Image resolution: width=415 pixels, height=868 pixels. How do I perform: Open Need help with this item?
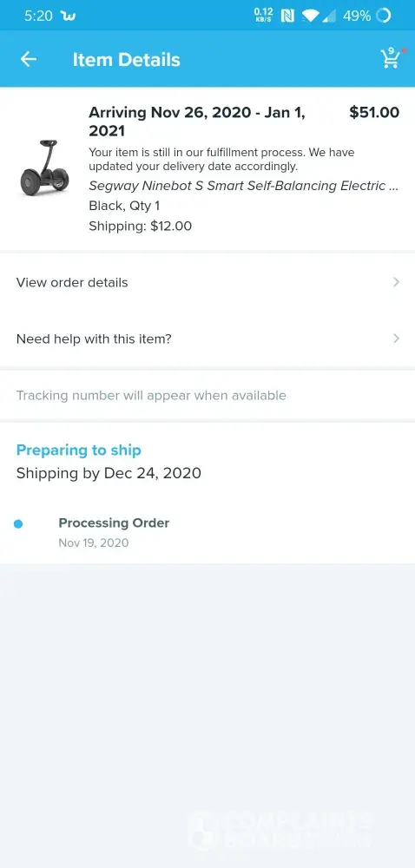(x=207, y=339)
